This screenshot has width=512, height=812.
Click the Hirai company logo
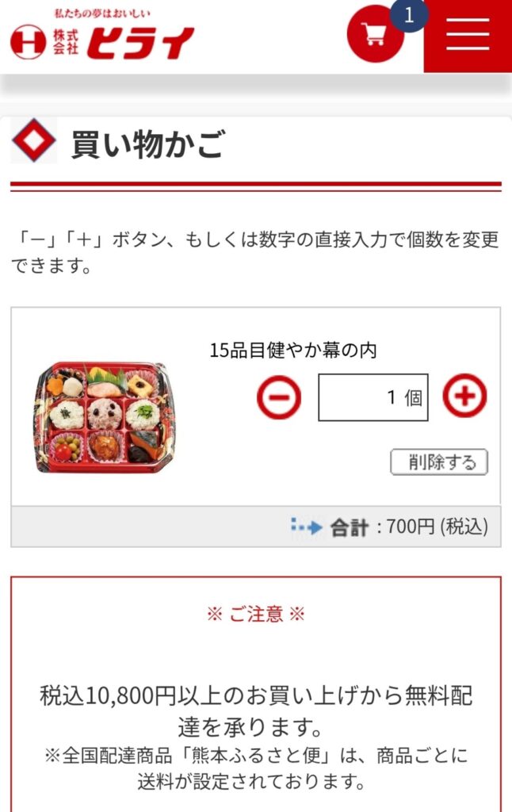102,35
